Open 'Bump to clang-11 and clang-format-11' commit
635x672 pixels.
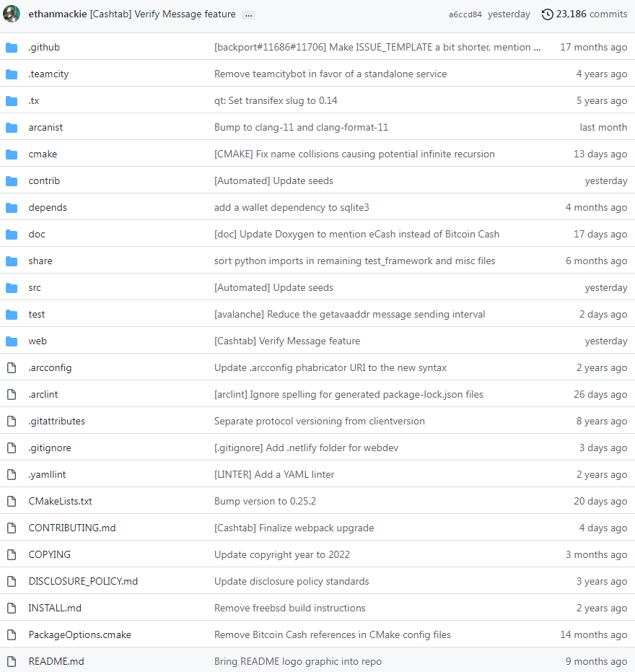[301, 127]
